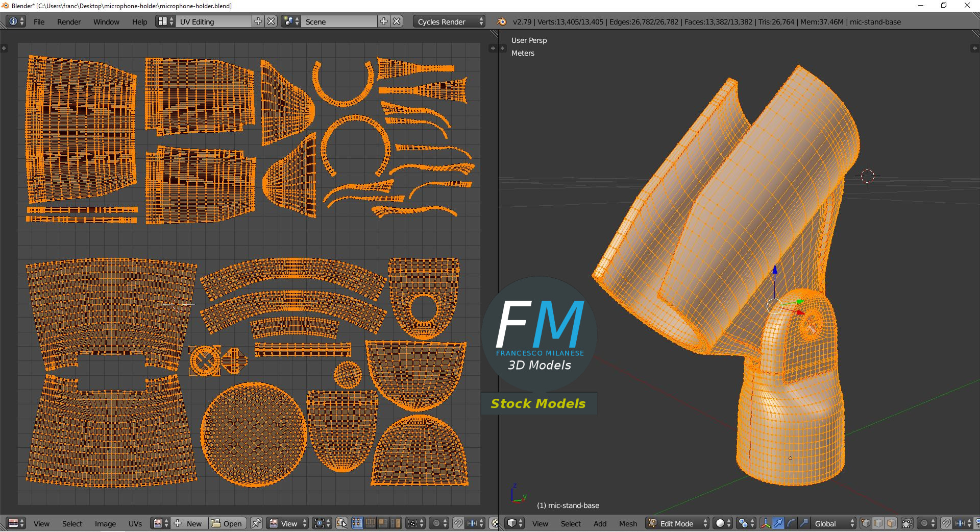Toggle limit selection to visible

coord(907,523)
